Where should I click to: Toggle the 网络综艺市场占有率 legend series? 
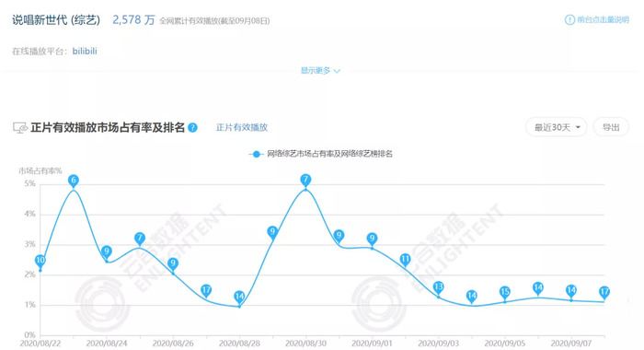pos(329,154)
